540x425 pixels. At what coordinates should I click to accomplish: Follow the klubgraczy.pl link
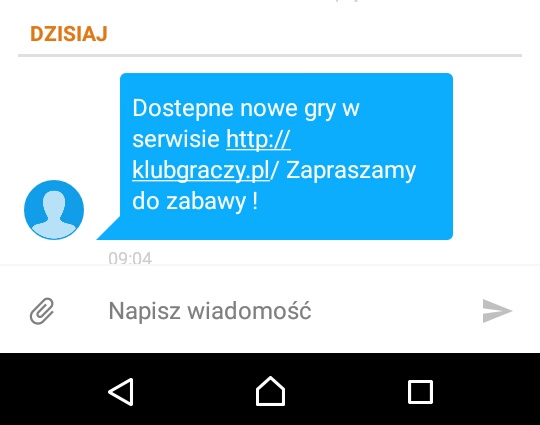click(201, 170)
